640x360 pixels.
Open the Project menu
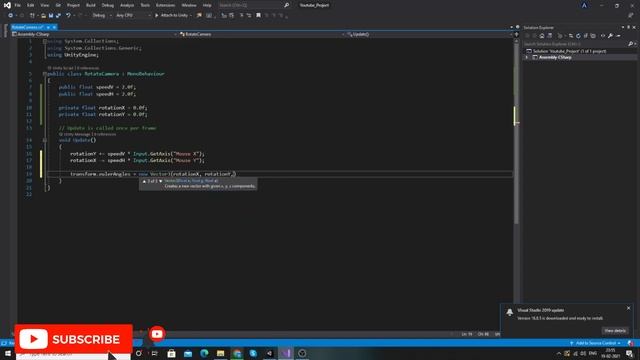point(73,5)
